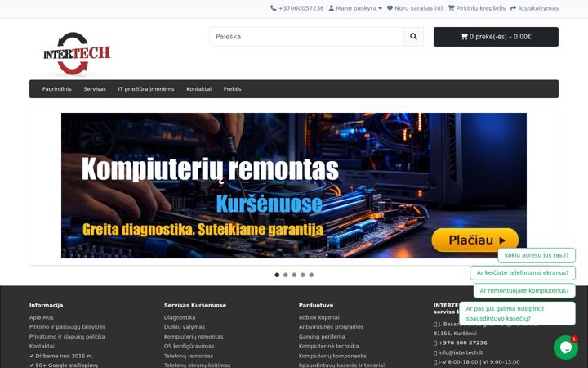Open Antivirusinės programos footer link

tap(331, 327)
